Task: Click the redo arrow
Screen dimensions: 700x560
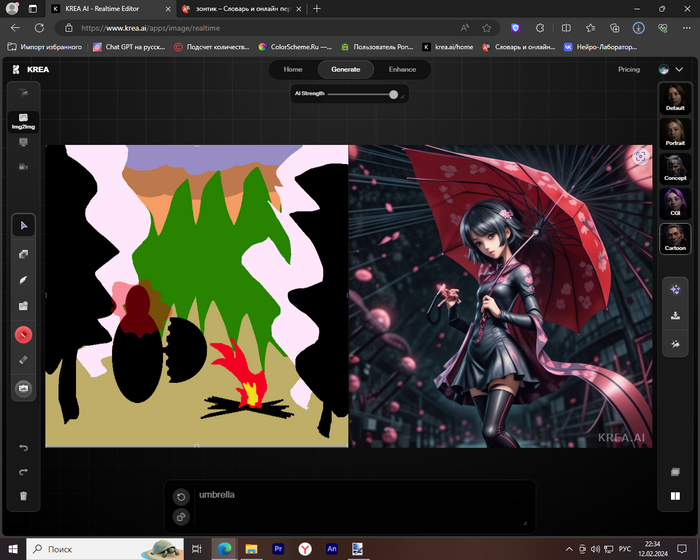Action: tap(24, 471)
